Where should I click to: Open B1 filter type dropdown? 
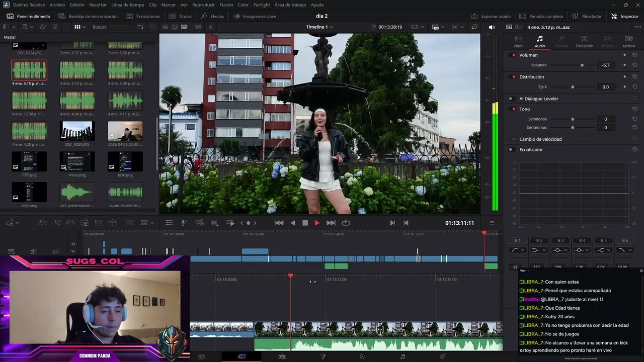tap(518, 250)
